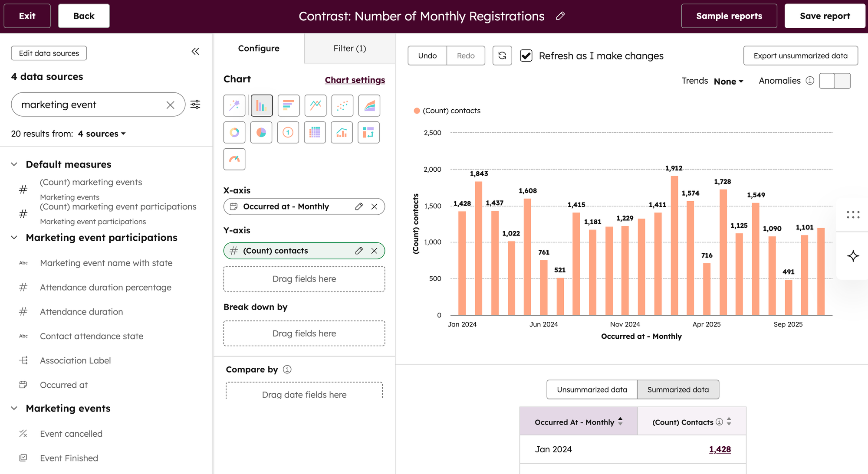The width and height of the screenshot is (868, 474).
Task: Pick the gauge chart type icon
Action: click(234, 159)
